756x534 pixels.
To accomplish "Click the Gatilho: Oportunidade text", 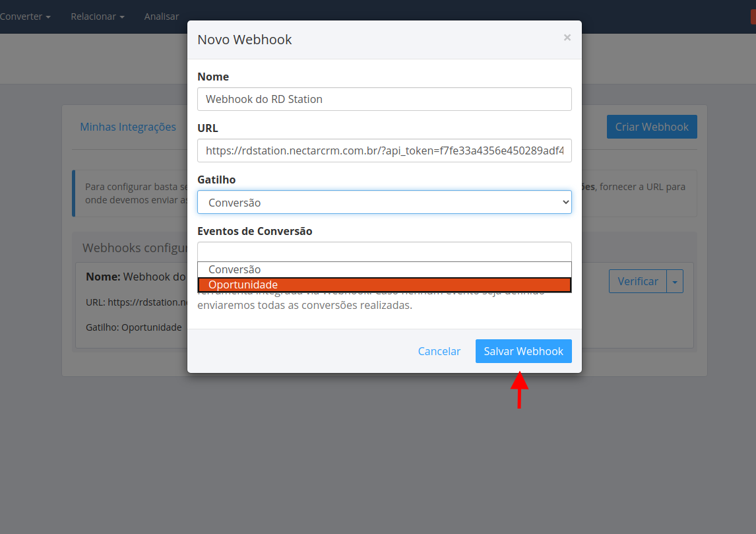I will (133, 327).
